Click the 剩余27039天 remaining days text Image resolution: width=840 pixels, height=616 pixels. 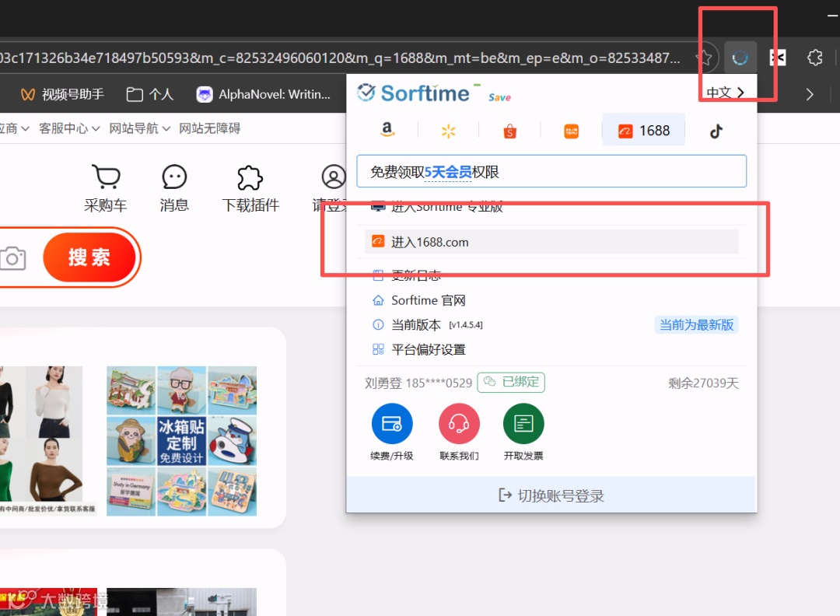tap(703, 383)
